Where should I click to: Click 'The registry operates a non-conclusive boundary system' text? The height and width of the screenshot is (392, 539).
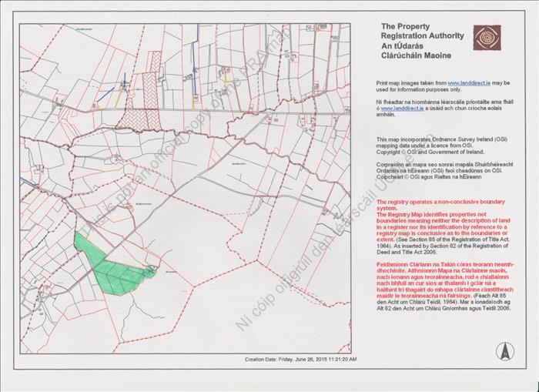(x=440, y=205)
